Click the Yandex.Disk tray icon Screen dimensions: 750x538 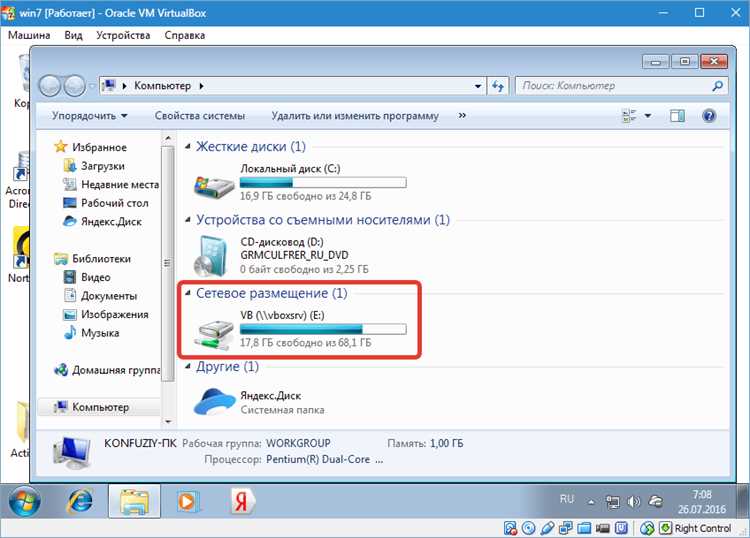coord(655,501)
